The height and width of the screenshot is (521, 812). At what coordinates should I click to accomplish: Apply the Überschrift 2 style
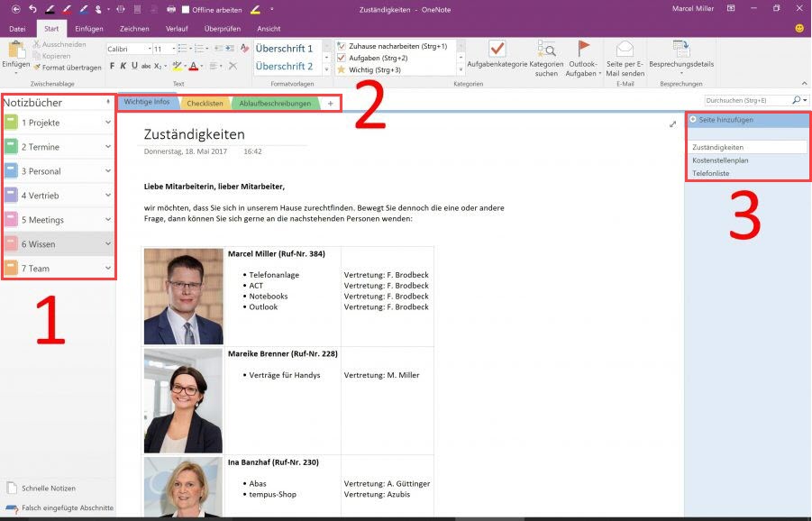(x=284, y=66)
